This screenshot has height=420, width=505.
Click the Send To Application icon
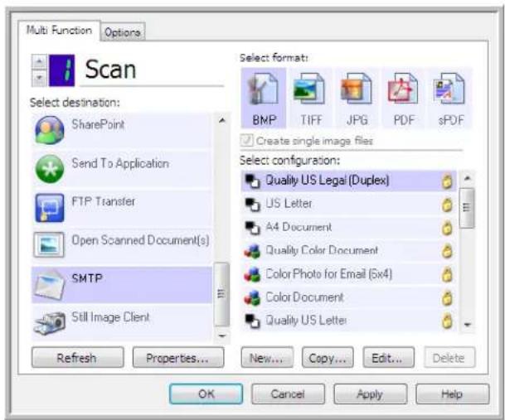(49, 169)
